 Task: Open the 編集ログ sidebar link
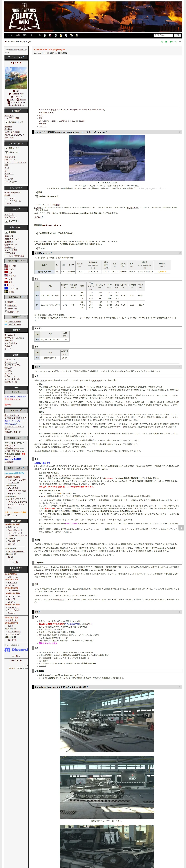pos(8,405)
